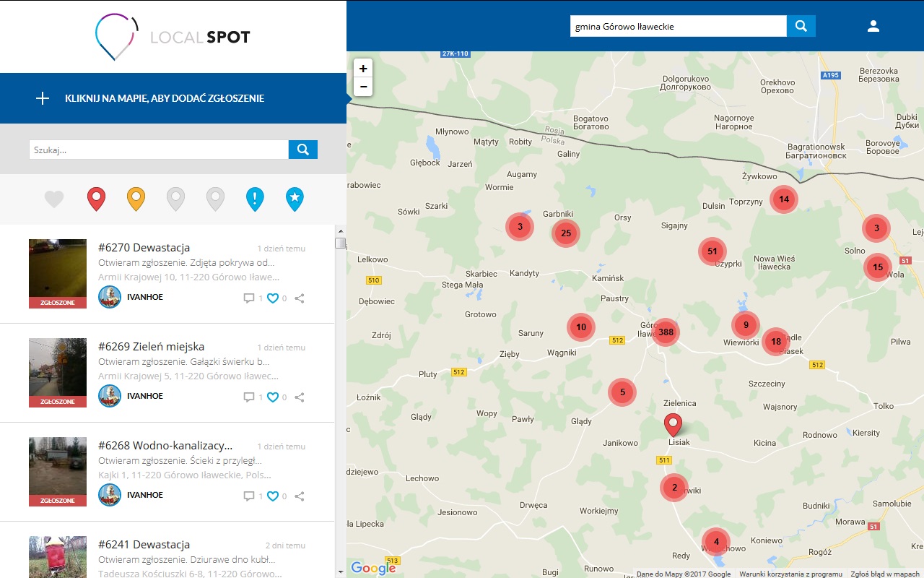Screen dimensions: 924x578
Task: Click the map cluster marker 51
Action: point(712,251)
